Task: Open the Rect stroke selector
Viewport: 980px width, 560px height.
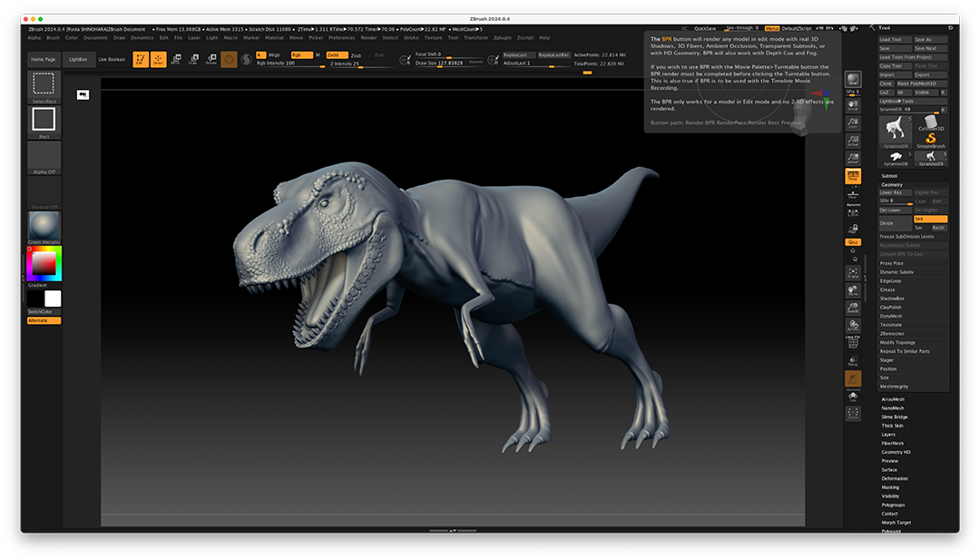Action: point(44,122)
